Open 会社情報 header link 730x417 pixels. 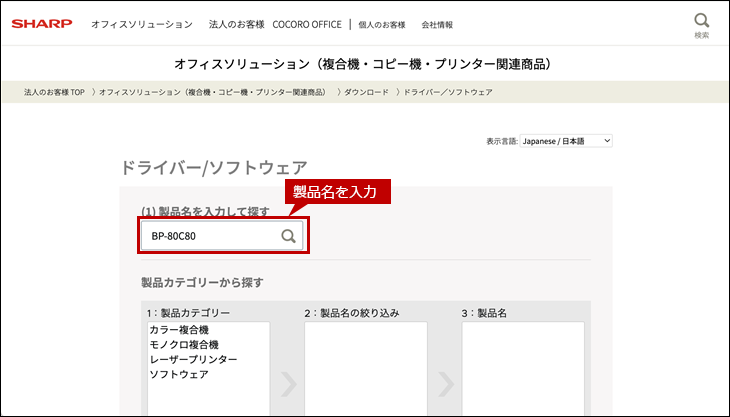(437, 25)
